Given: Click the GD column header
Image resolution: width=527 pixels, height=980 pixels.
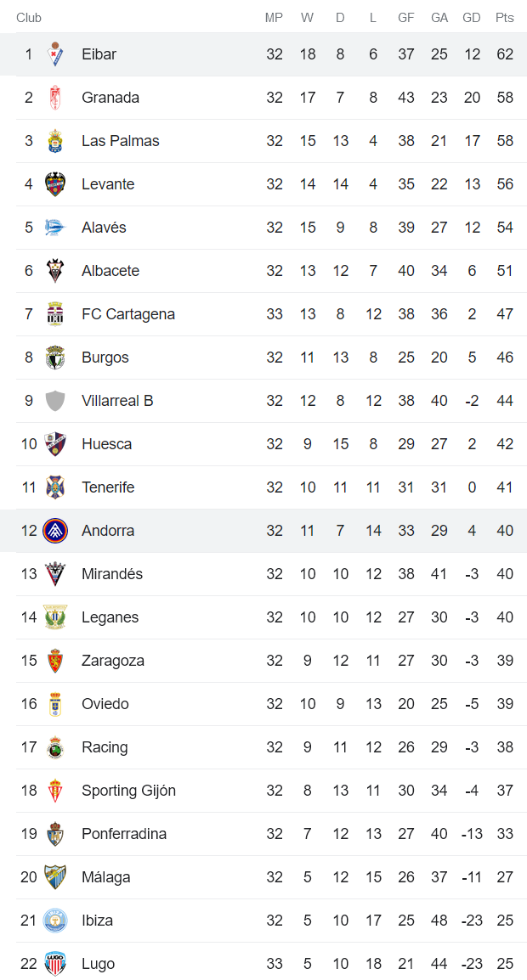Looking at the screenshot, I should click(472, 18).
